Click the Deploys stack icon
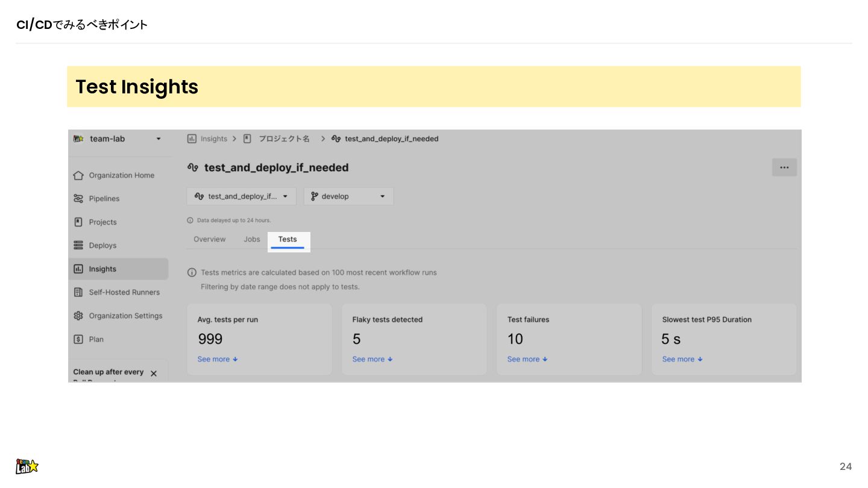The height and width of the screenshot is (488, 868). coord(78,246)
